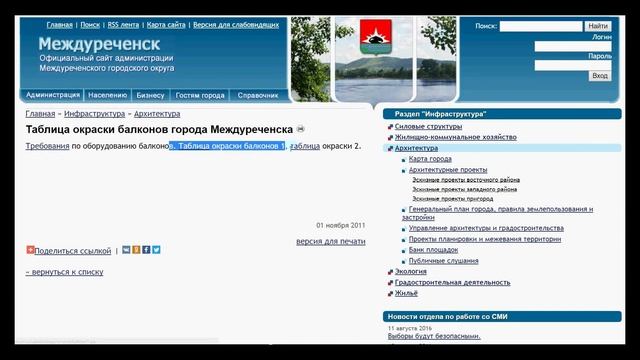This screenshot has height=360, width=640.
Task: Open Генеральный план города link
Action: [x=498, y=213]
